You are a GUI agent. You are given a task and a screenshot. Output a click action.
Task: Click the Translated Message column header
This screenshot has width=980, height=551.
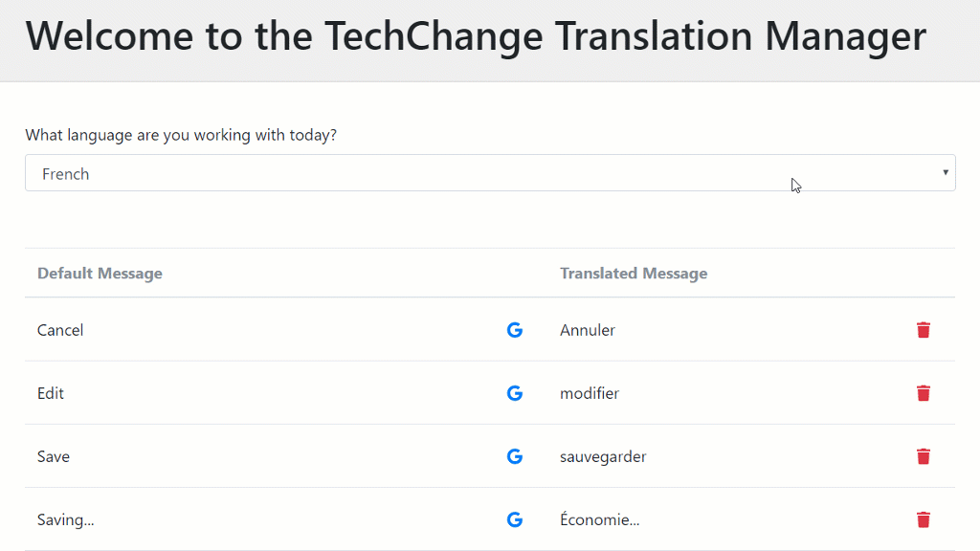pyautogui.click(x=634, y=274)
